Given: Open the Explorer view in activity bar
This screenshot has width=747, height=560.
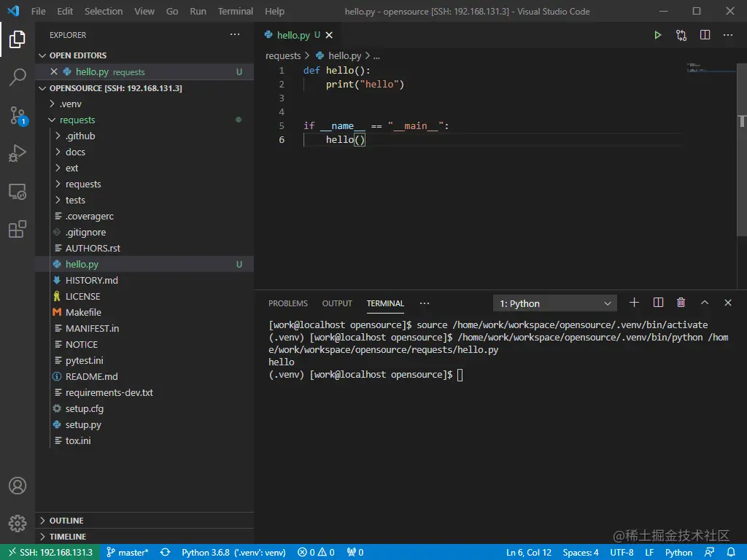Looking at the screenshot, I should pos(18,39).
